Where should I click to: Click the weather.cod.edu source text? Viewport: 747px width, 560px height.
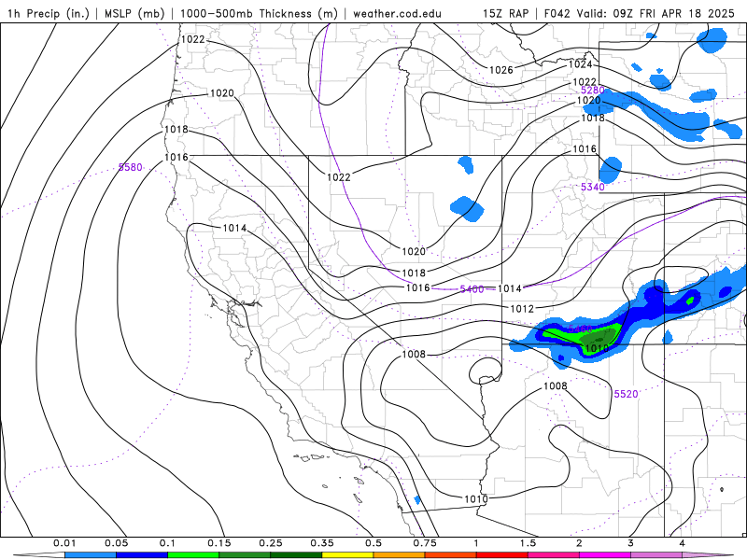point(397,13)
